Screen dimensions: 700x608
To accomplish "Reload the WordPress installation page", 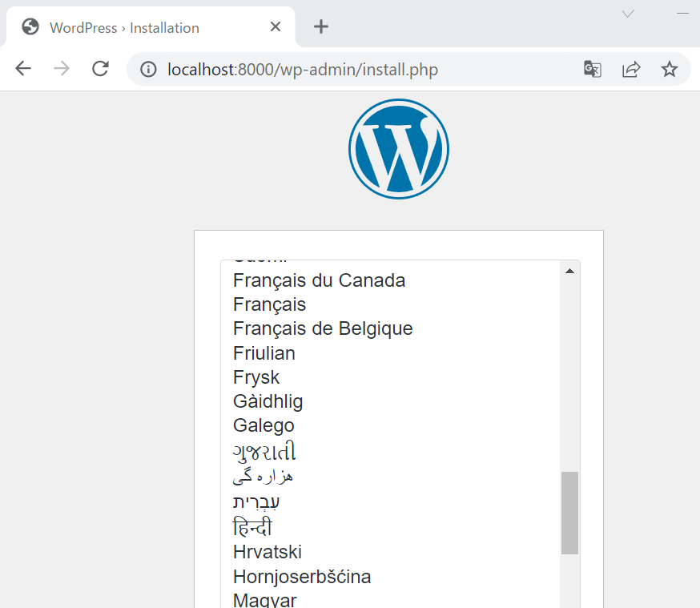I will coord(100,69).
